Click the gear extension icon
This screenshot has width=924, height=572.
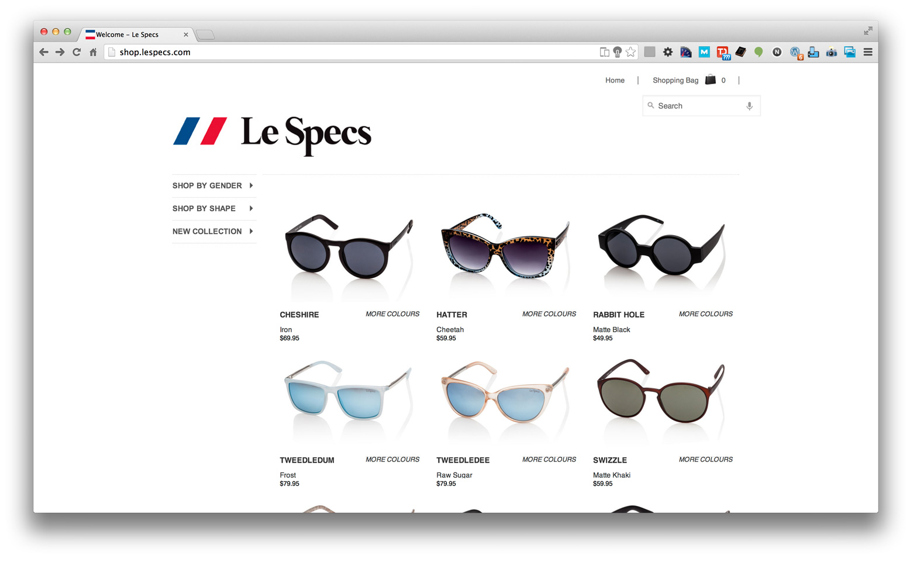668,52
